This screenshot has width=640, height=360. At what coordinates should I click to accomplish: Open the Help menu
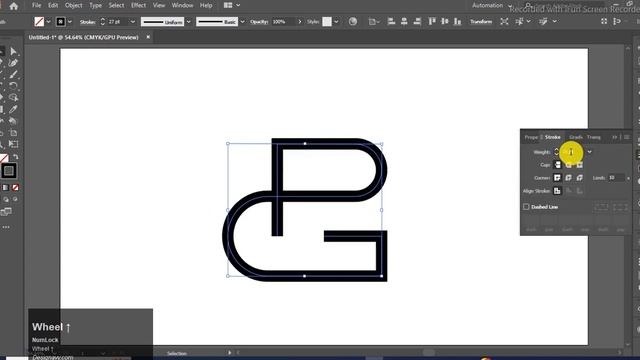tap(206, 5)
